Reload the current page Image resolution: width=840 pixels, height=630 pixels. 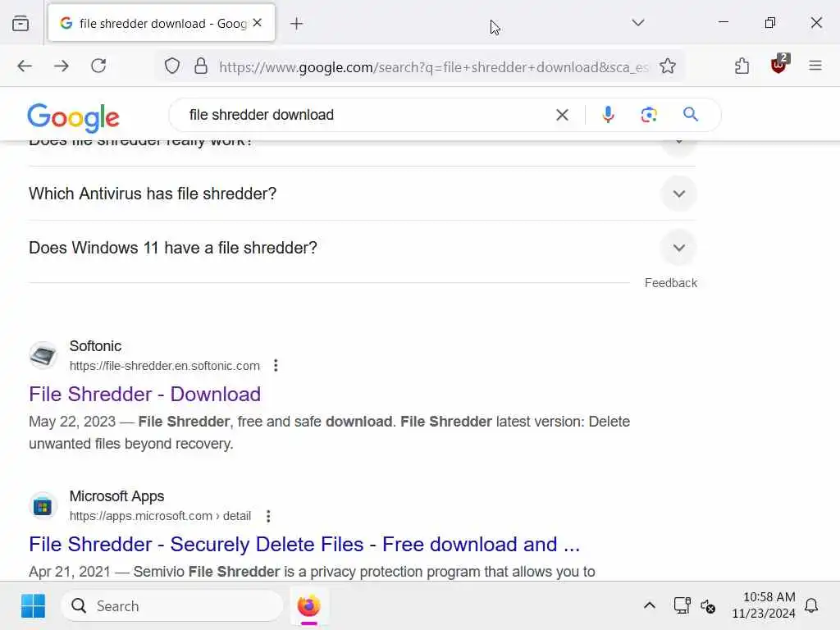pyautogui.click(x=98, y=66)
